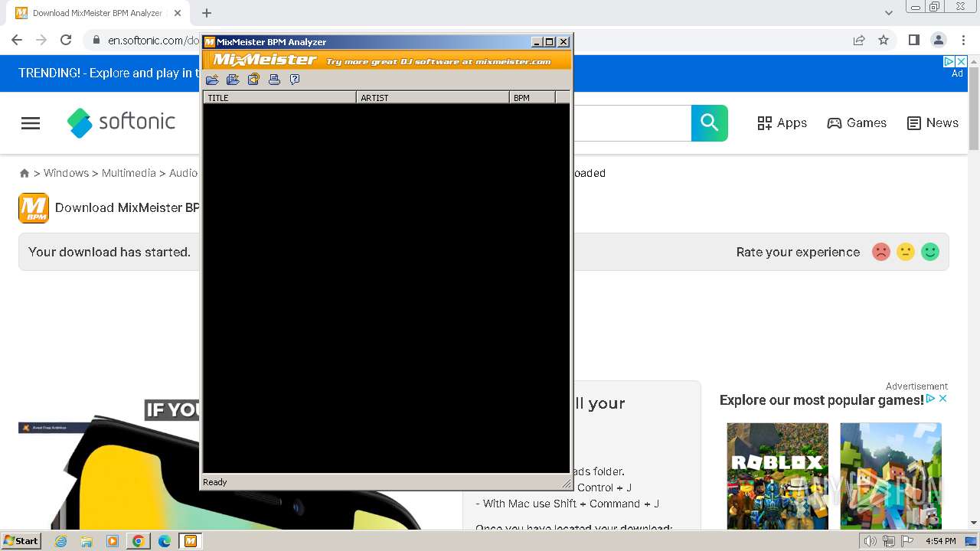The image size is (980, 551).
Task: Open the Roblox game thumbnail
Action: (777, 475)
